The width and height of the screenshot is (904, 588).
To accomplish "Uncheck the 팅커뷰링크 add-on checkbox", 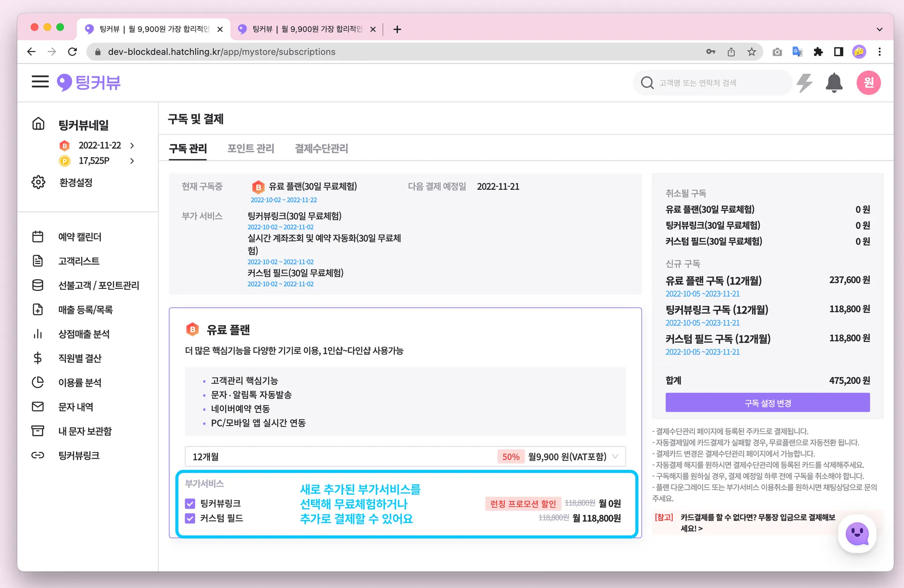I will tap(190, 503).
